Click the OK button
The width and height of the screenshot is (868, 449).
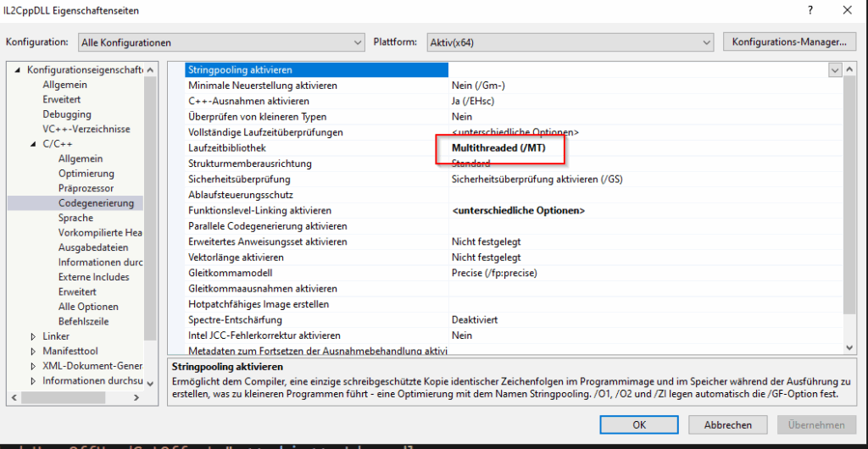639,424
